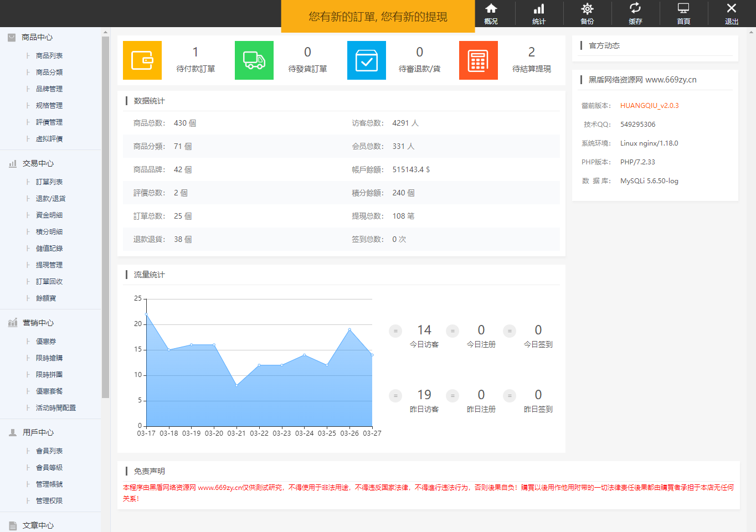The width and height of the screenshot is (756, 532).
Task: Open 餘額寶 in the sidebar
Action: click(46, 298)
